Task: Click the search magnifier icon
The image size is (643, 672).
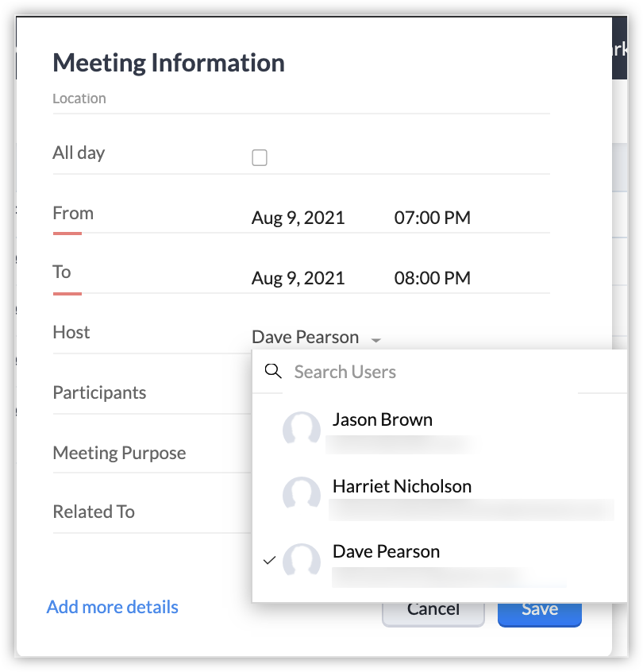Action: tap(273, 371)
